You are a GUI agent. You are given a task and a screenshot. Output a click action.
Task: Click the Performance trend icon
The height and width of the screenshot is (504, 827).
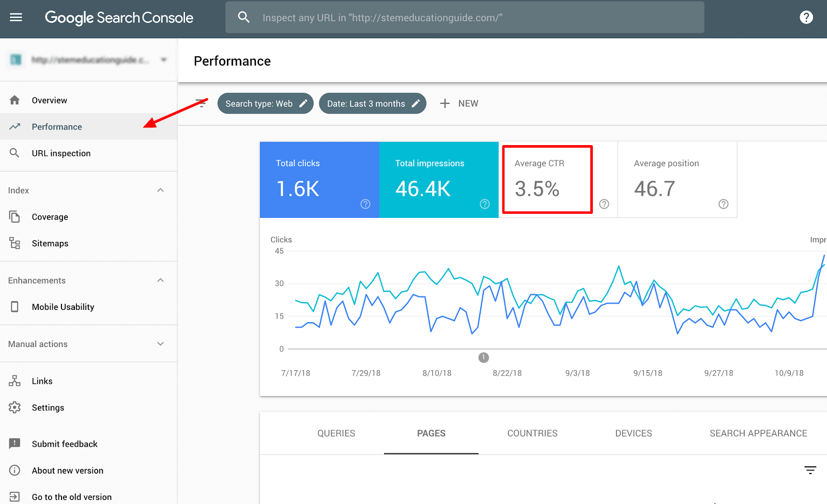click(x=14, y=127)
